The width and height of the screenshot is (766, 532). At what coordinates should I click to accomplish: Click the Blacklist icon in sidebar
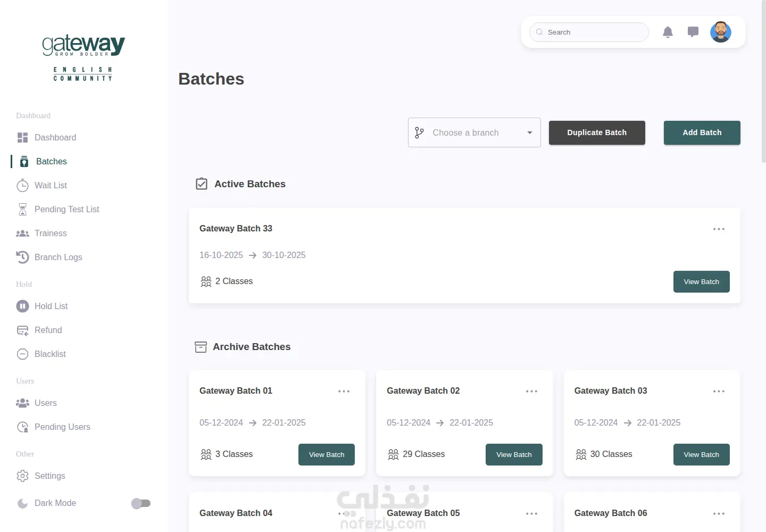[x=22, y=354]
